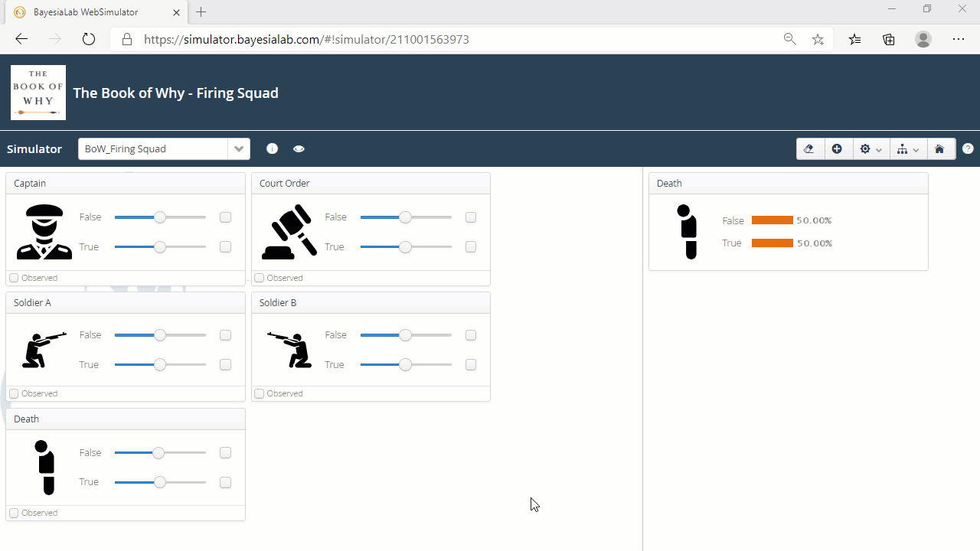Add the page to browser favorites

point(818,39)
